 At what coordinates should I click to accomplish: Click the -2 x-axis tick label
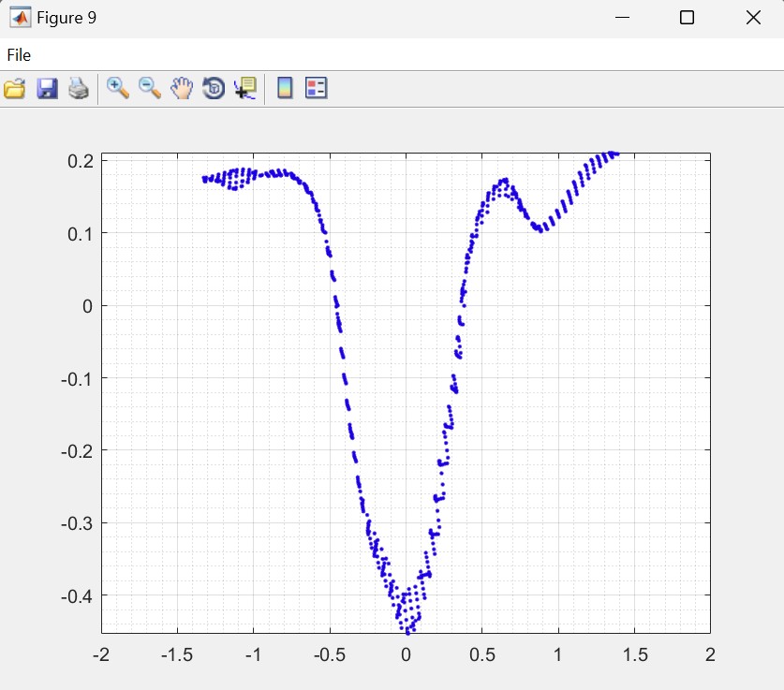point(101,653)
